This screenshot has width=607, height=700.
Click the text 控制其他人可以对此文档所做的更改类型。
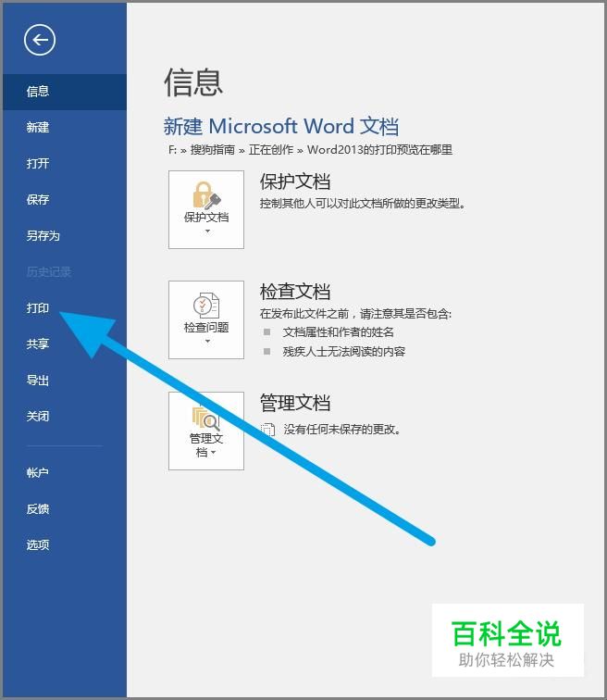(x=363, y=204)
